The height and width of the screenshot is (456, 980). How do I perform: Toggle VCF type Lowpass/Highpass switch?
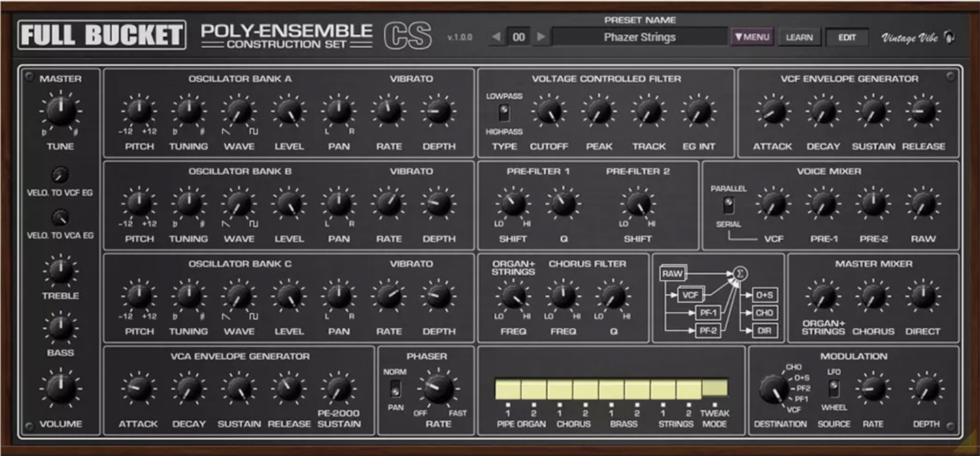point(504,112)
